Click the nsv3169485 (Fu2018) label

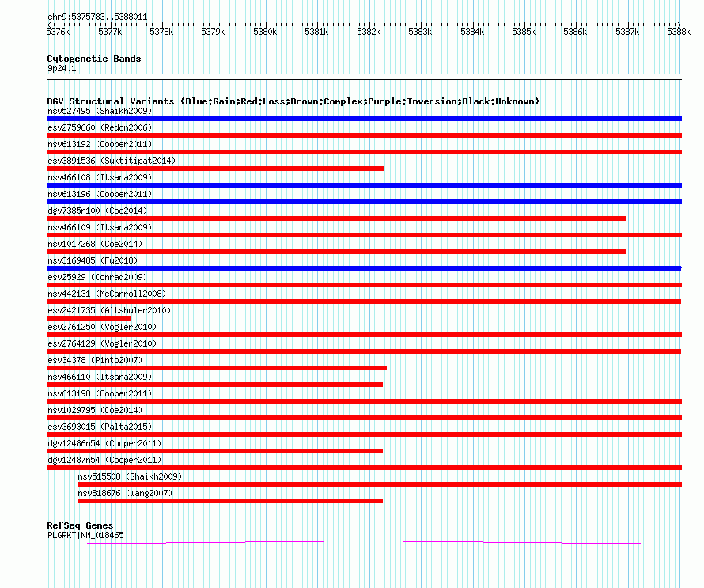point(93,260)
